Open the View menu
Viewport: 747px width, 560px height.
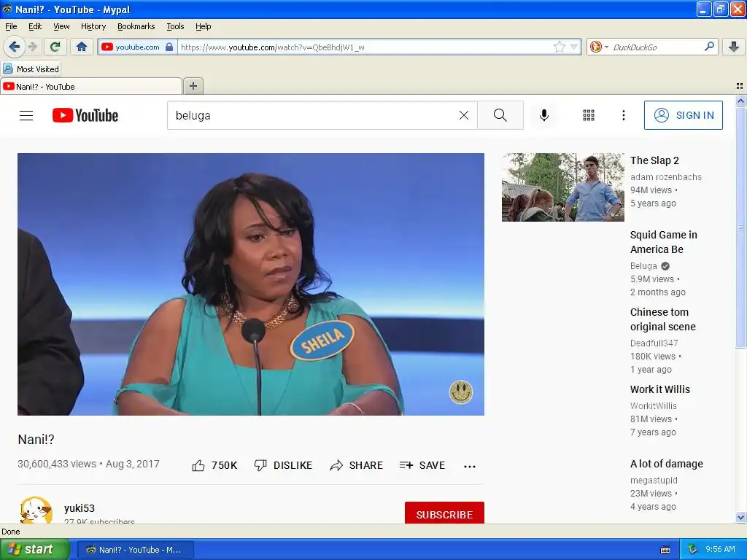tap(61, 26)
